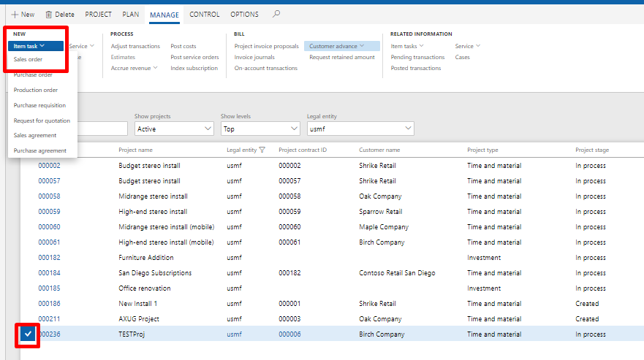Open project ID 000186 link

coord(49,304)
